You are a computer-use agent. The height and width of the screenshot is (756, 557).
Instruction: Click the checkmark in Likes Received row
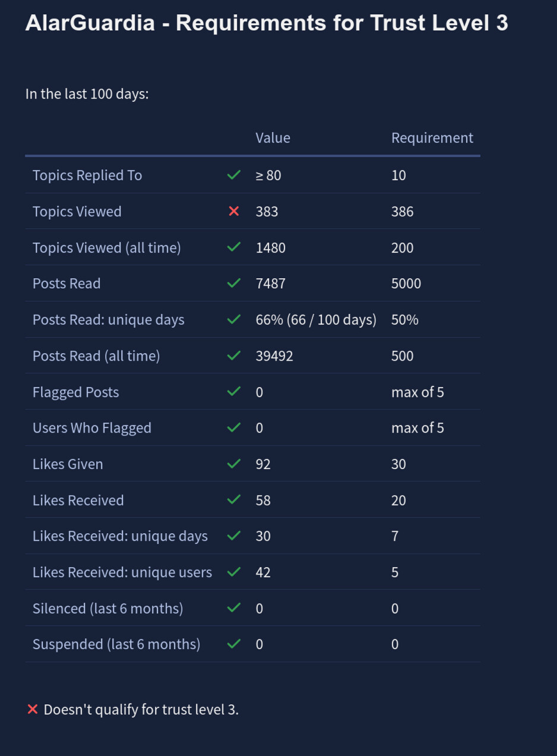coord(234,500)
